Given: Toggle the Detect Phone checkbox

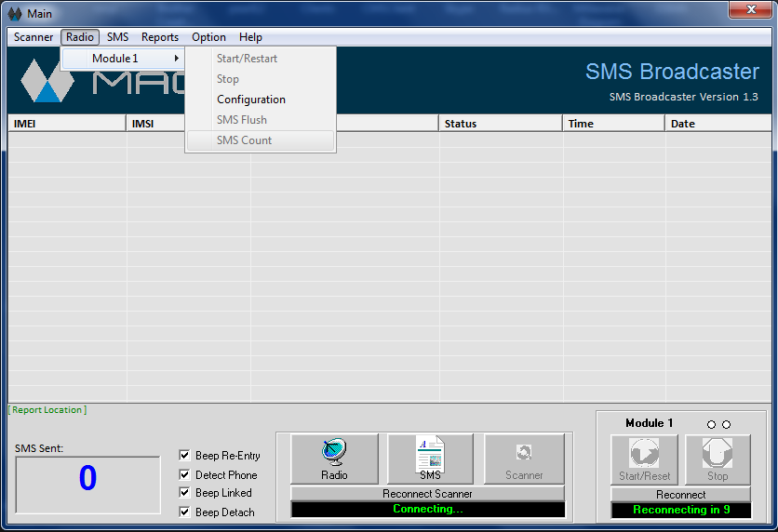Looking at the screenshot, I should click(x=184, y=474).
